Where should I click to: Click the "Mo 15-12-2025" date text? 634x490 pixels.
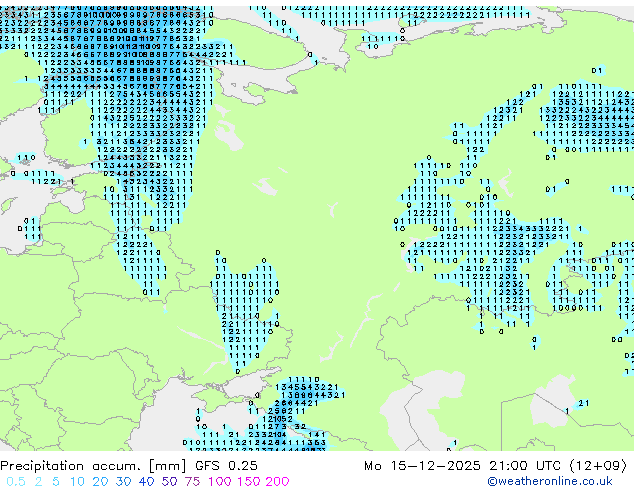(x=422, y=466)
